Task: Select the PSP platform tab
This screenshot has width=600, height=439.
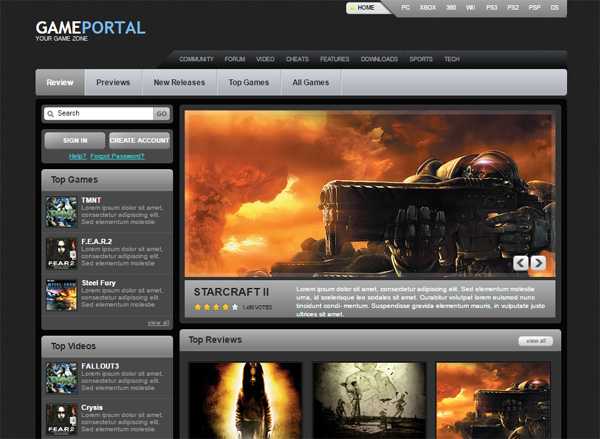Action: point(535,8)
